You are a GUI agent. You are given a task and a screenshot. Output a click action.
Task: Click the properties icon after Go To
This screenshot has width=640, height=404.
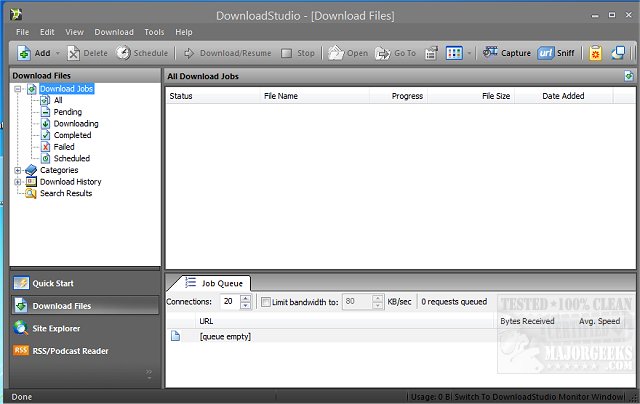click(431, 53)
